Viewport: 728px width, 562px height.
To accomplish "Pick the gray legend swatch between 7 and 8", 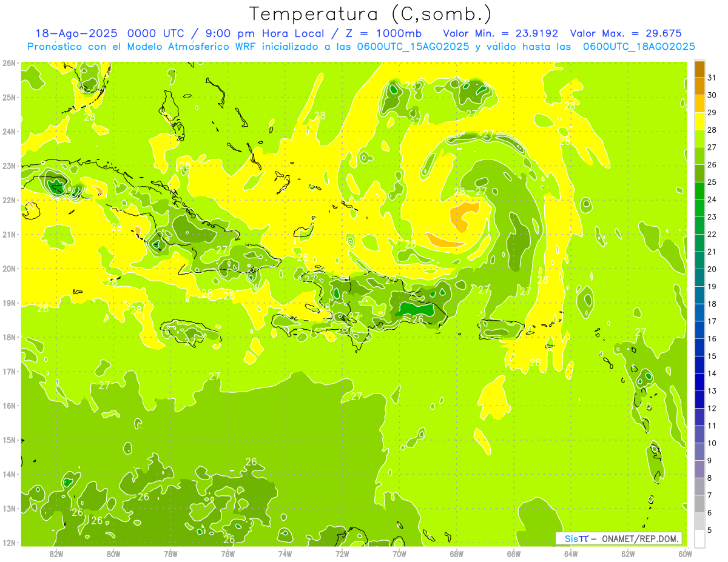I will (x=699, y=486).
